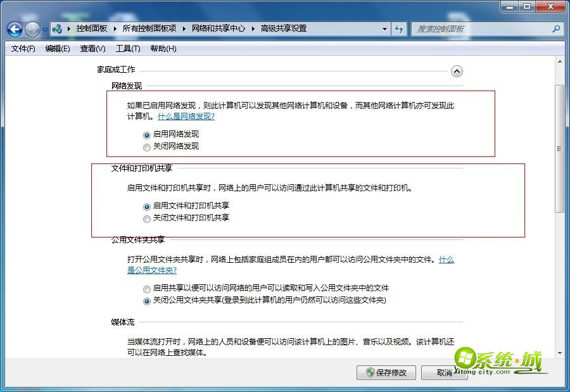Open the 工具(T) menu

[127, 49]
